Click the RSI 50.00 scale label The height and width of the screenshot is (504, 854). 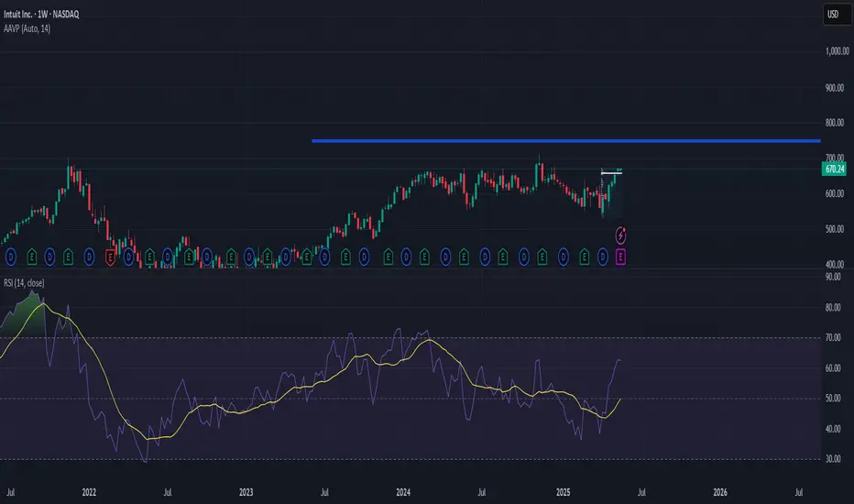(833, 399)
